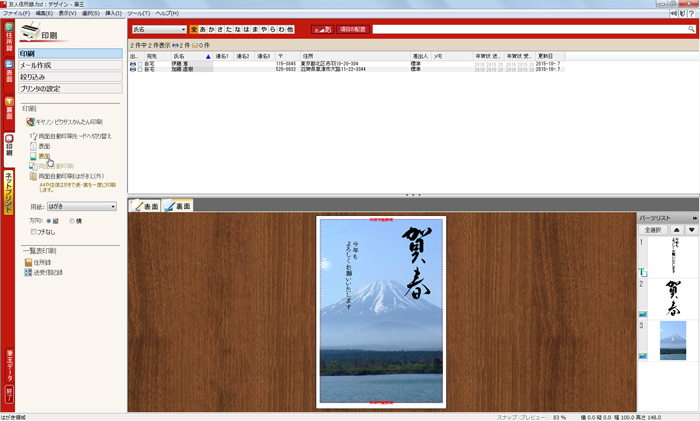Open the 用紙 paper dropdown
The width and height of the screenshot is (700, 421).
pos(82,206)
